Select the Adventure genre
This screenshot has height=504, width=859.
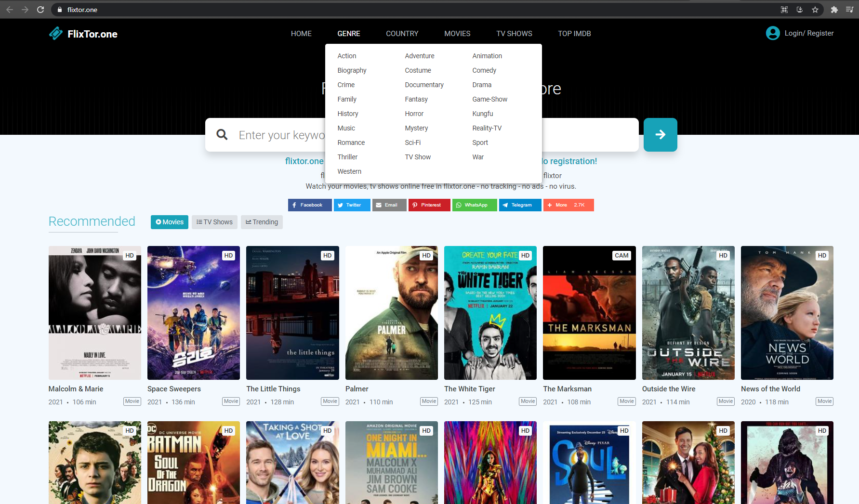pyautogui.click(x=420, y=56)
